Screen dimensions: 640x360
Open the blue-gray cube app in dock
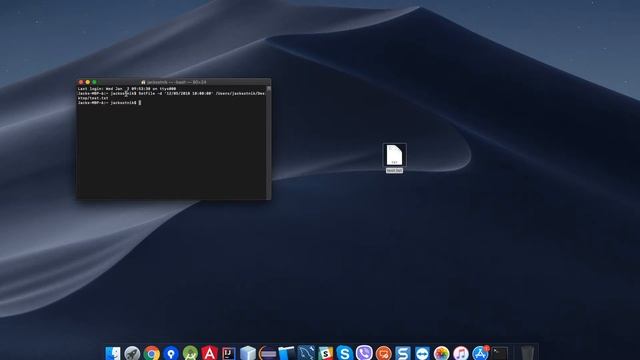coord(248,353)
